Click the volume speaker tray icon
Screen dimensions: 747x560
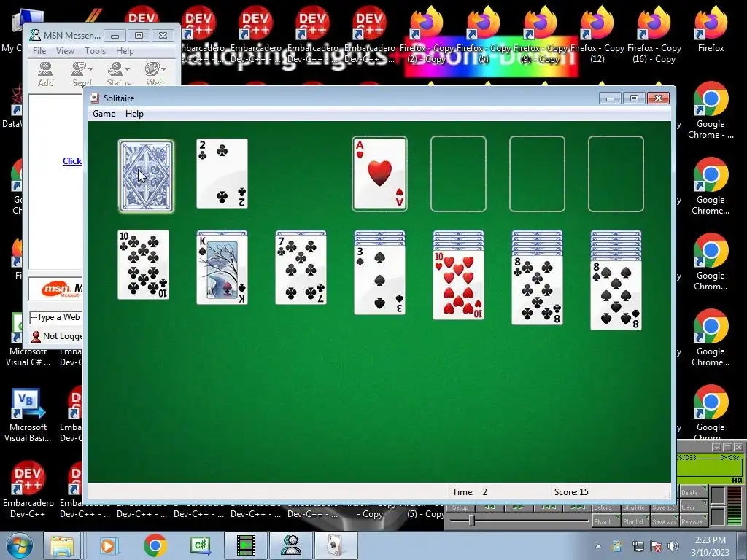click(673, 546)
